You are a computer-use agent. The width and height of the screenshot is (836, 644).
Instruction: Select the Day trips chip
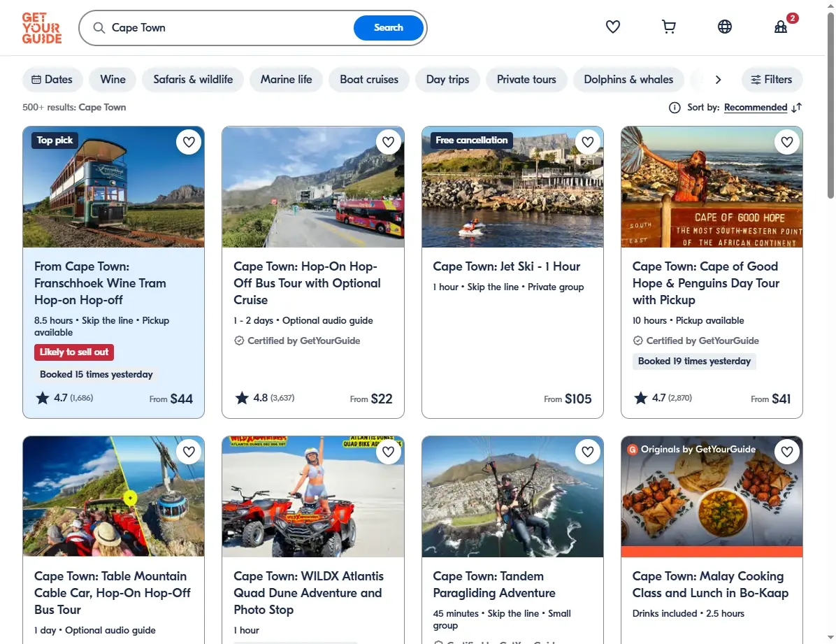click(448, 80)
